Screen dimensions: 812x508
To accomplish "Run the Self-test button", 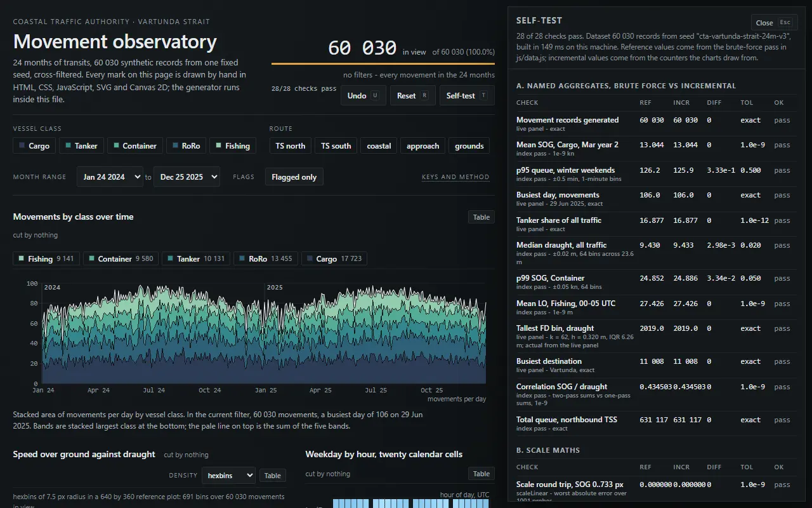I will point(467,95).
